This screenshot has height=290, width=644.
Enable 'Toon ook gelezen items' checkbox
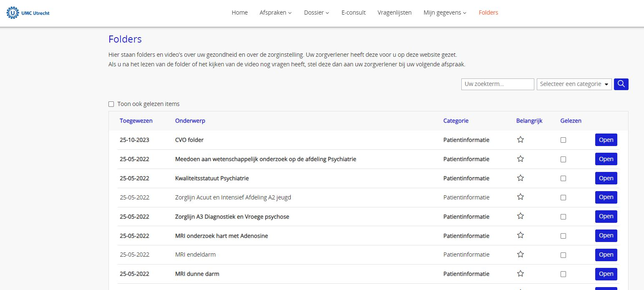pos(111,104)
